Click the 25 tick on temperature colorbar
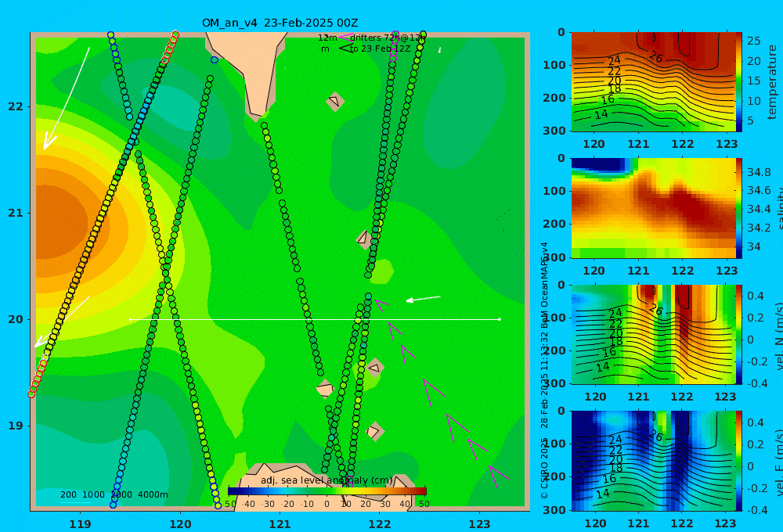The width and height of the screenshot is (783, 532). click(x=753, y=41)
